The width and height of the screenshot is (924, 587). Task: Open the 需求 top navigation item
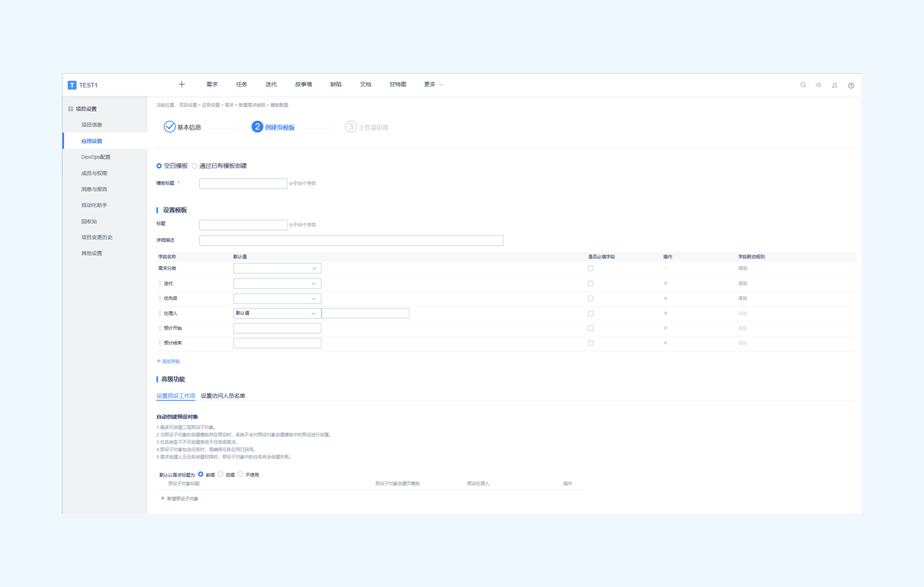(212, 84)
